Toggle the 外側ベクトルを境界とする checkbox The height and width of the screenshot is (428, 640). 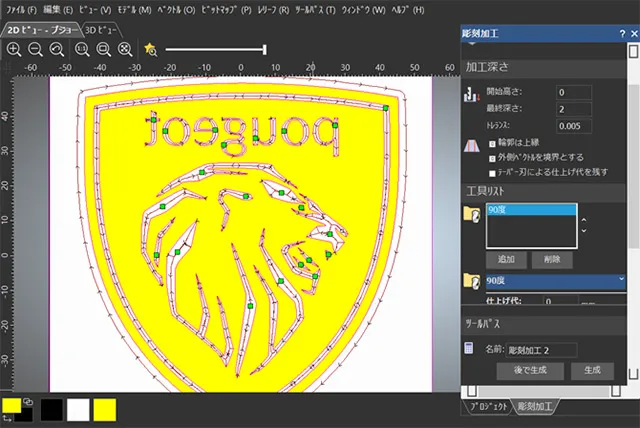coord(492,158)
